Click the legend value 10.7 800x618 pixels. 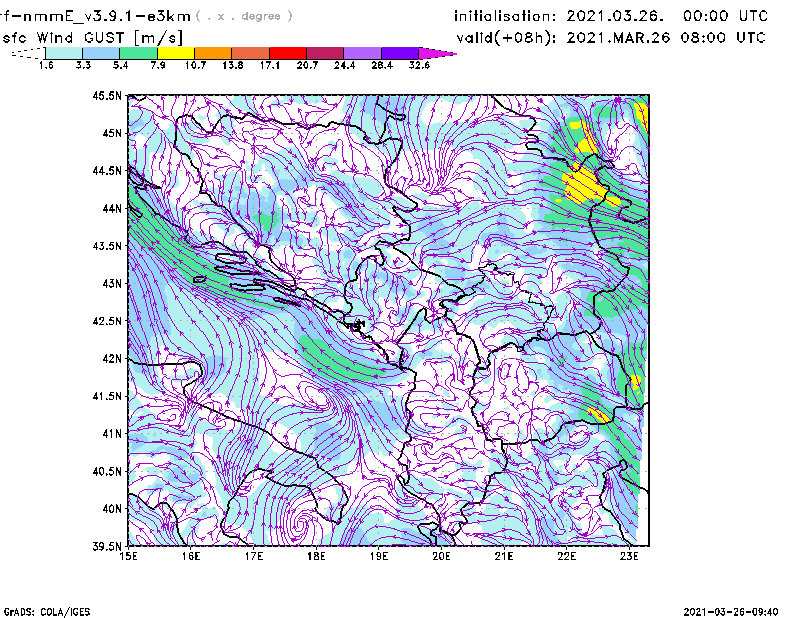pyautogui.click(x=195, y=65)
